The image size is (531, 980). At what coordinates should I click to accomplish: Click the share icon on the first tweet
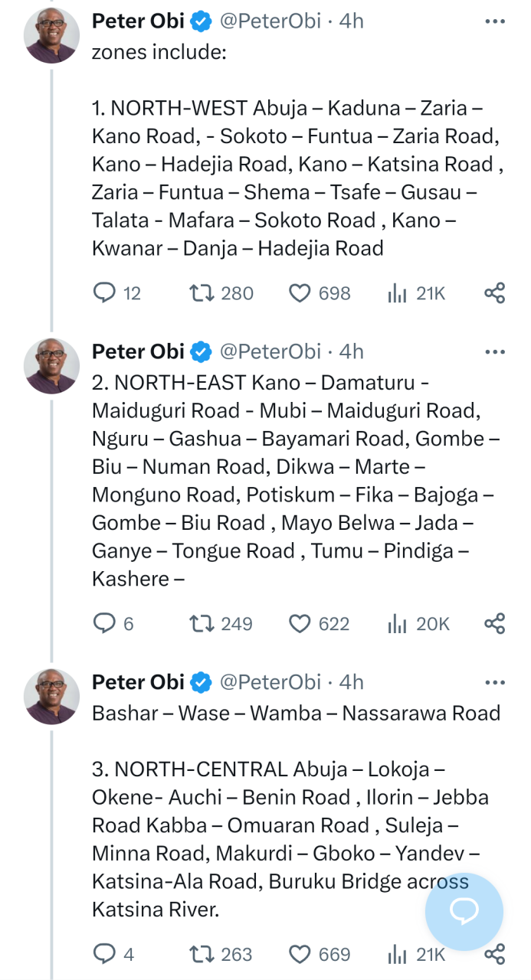tap(494, 292)
